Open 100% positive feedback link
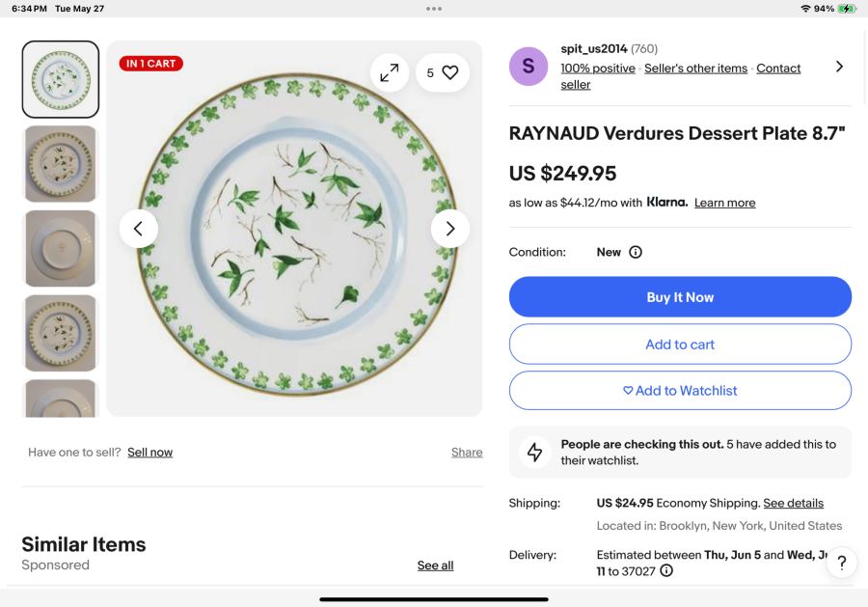The image size is (868, 607). tap(597, 69)
